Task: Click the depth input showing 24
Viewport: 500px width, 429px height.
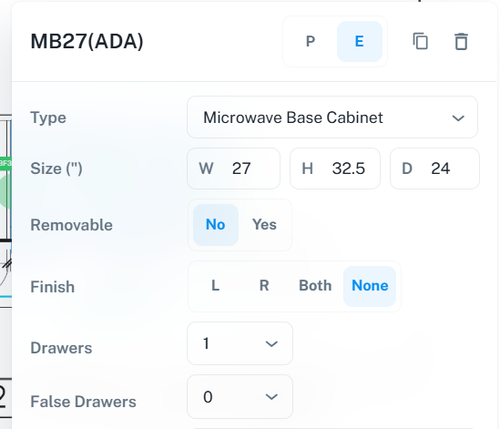Action: [435, 168]
